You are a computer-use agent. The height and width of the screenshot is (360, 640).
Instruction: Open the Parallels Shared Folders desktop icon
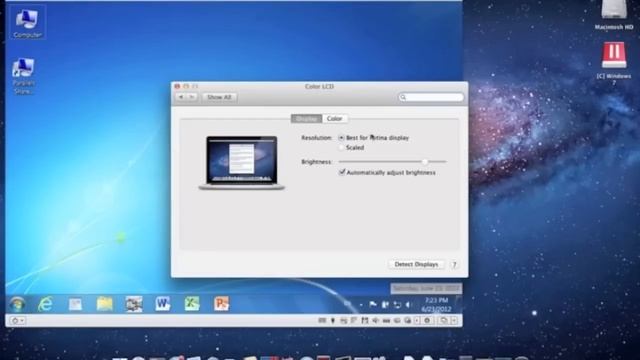[23, 76]
